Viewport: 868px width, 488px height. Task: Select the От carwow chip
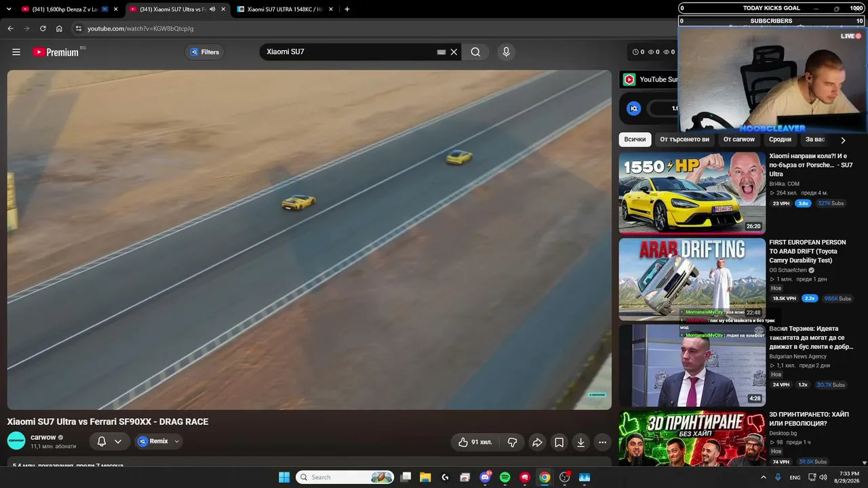tap(739, 140)
